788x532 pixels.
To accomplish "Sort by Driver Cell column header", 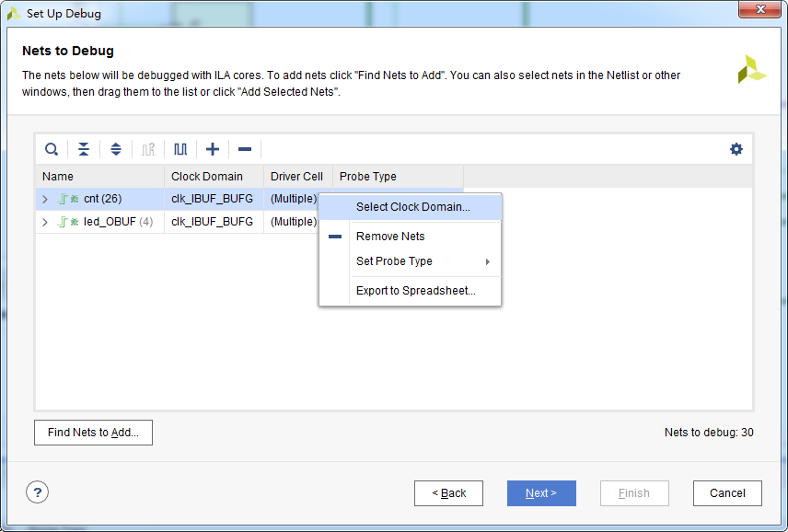I will coord(298,177).
